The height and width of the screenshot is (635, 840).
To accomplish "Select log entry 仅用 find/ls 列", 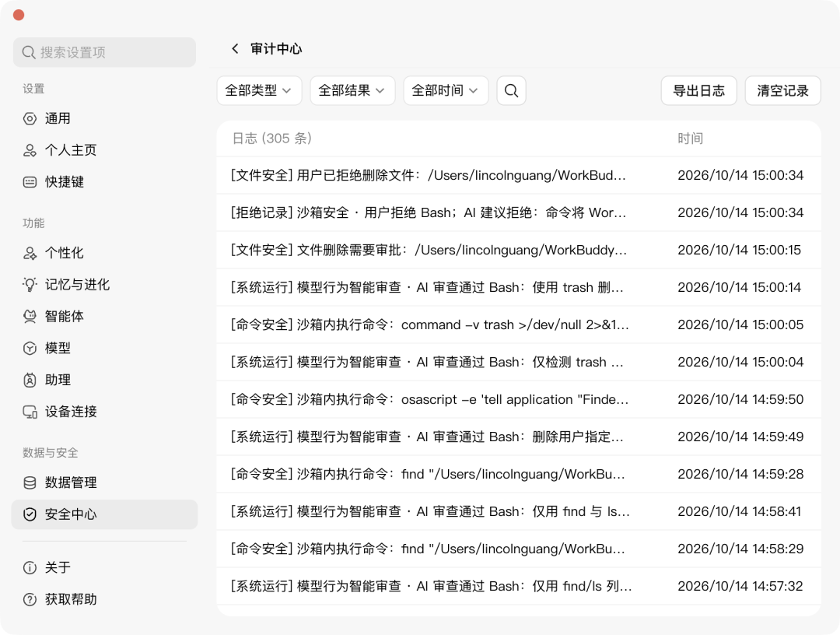I will tap(519, 586).
